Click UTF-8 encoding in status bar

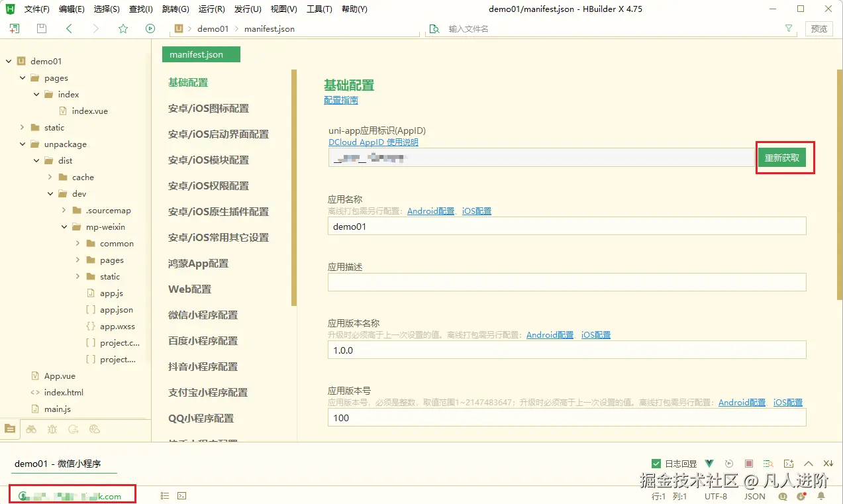(x=716, y=496)
